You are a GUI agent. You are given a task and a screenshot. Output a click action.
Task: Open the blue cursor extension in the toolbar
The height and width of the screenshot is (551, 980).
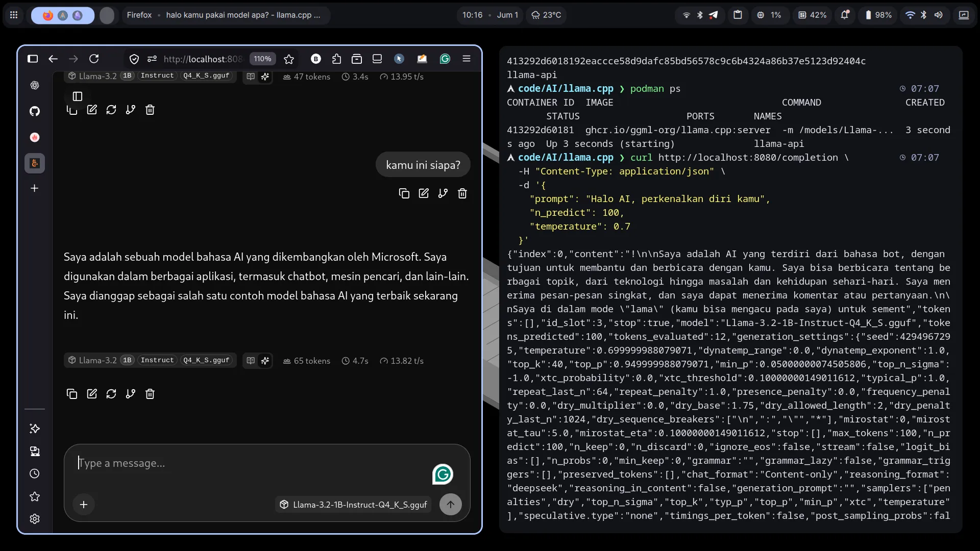[399, 59]
